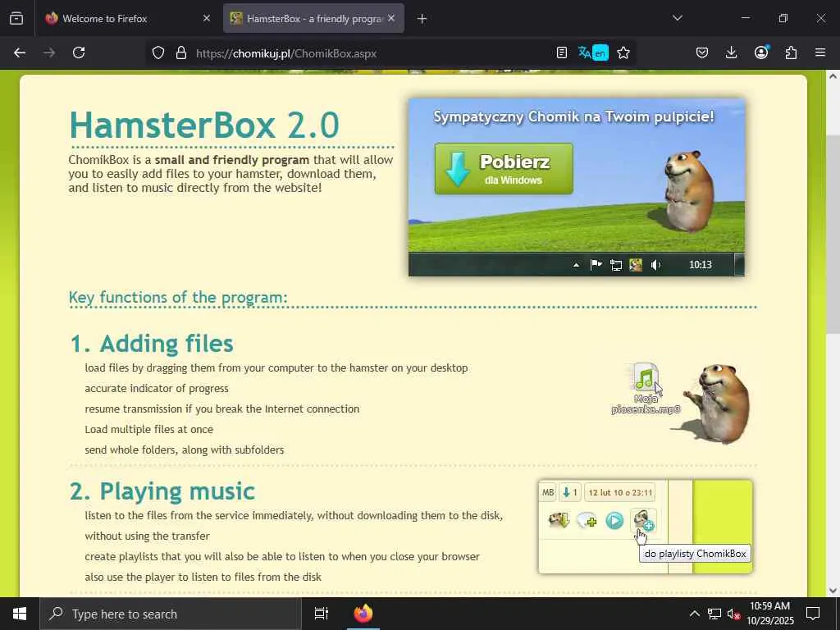This screenshot has height=630, width=840.
Task: Open the Firefox View icon
Action: coord(16,19)
